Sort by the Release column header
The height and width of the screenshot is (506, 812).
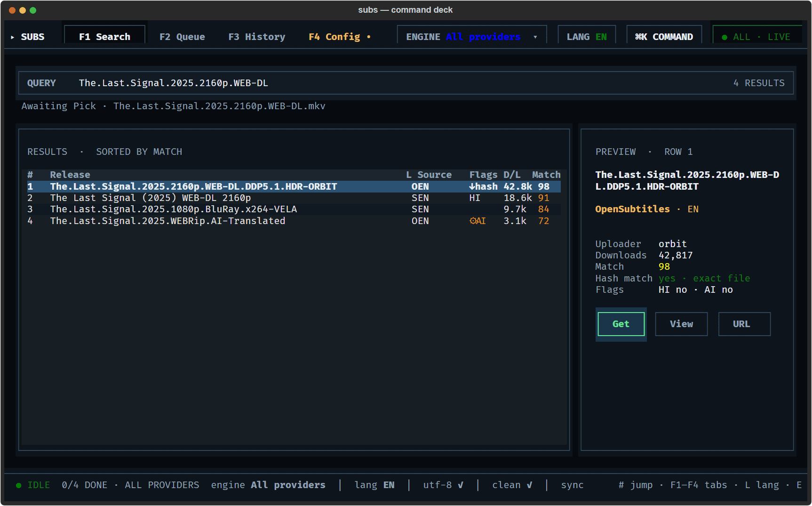70,175
